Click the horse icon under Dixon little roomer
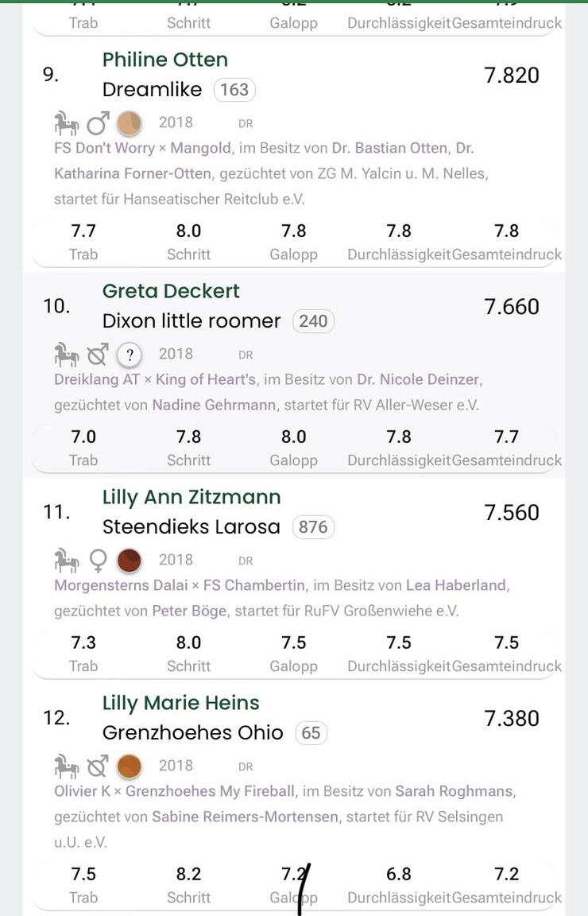The image size is (588, 916). [x=67, y=354]
